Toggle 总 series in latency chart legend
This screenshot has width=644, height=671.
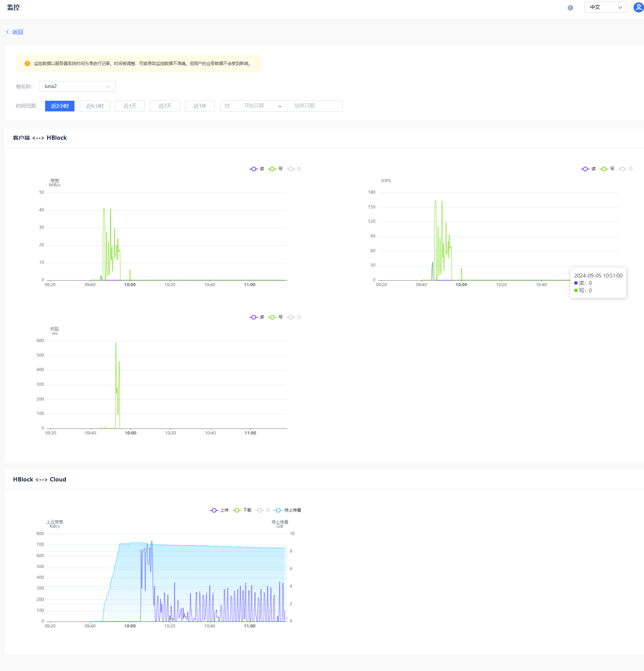point(294,317)
